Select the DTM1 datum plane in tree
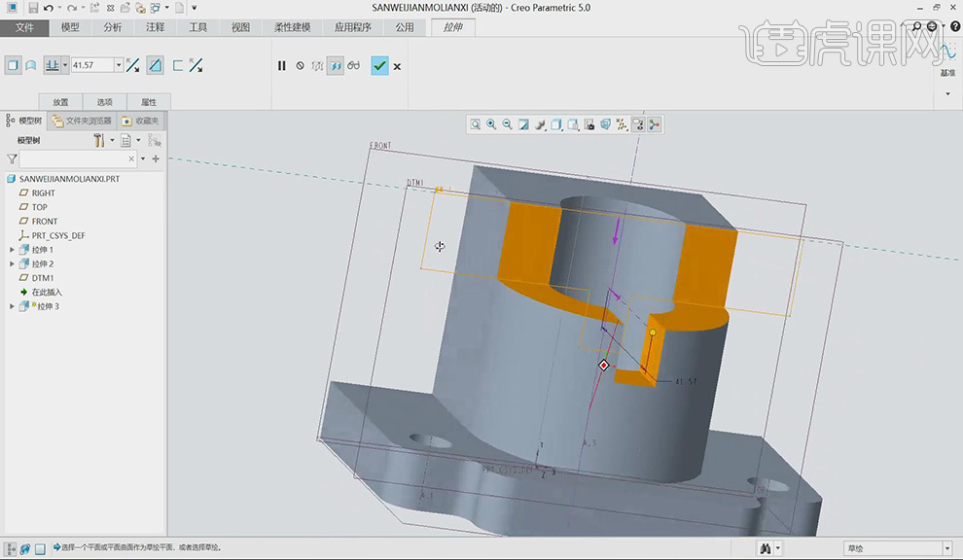The height and width of the screenshot is (560, 963). 43,278
